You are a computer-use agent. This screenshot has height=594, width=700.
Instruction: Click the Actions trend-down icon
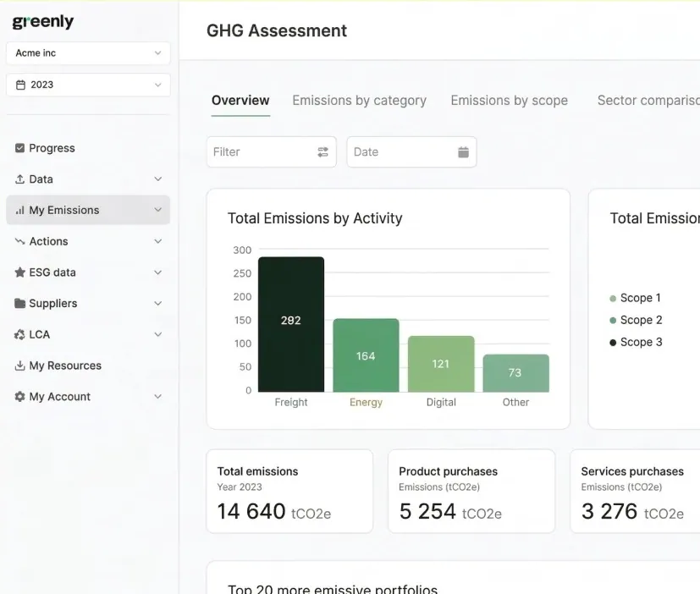click(x=19, y=241)
